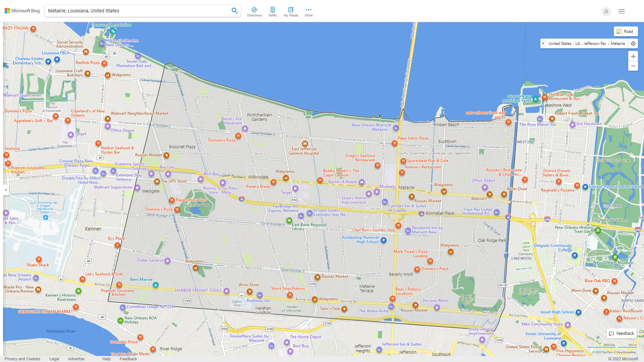Screen dimensions: 644x362
Task: Click the LA breadcrumb item
Action: click(578, 43)
